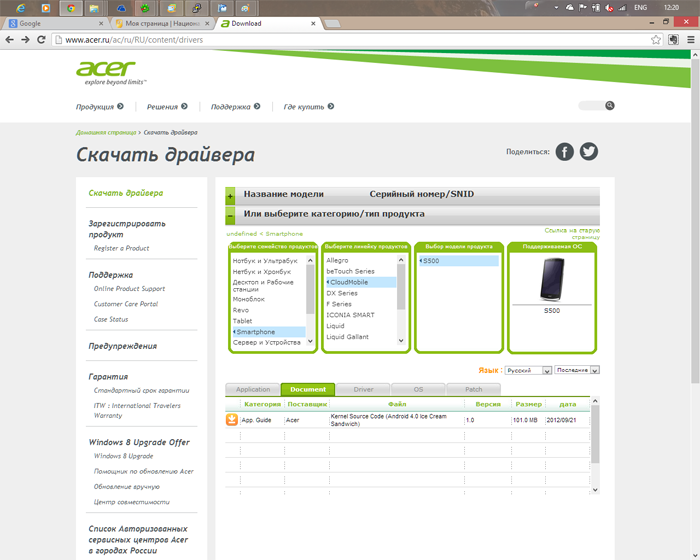Click the Kernel Source Code file name
Viewport: 700px width, 560px height.
(388, 420)
